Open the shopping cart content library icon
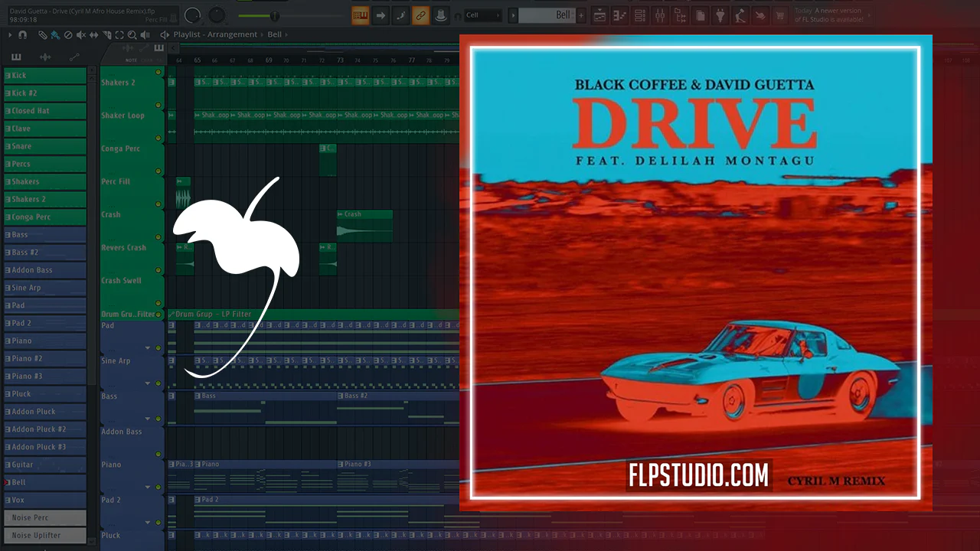The width and height of the screenshot is (980, 551). pyautogui.click(x=780, y=15)
